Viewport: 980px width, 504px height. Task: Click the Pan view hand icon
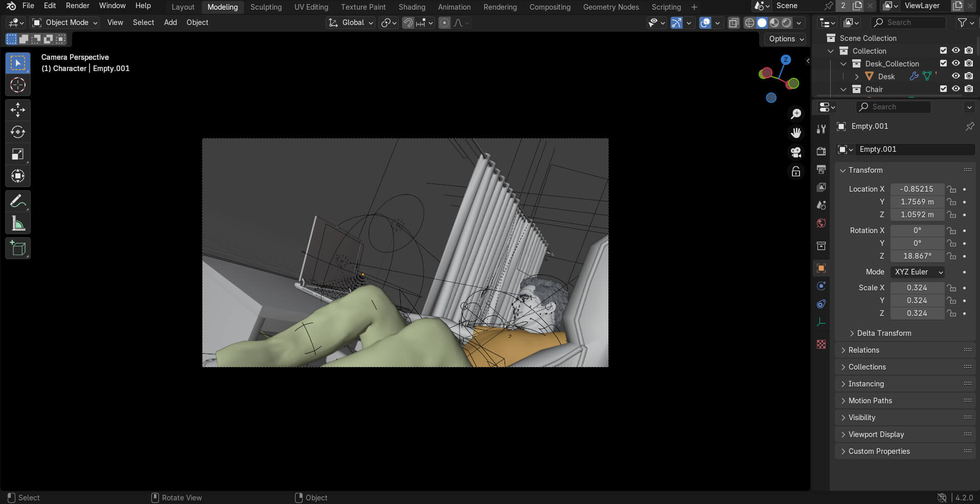pos(796,133)
